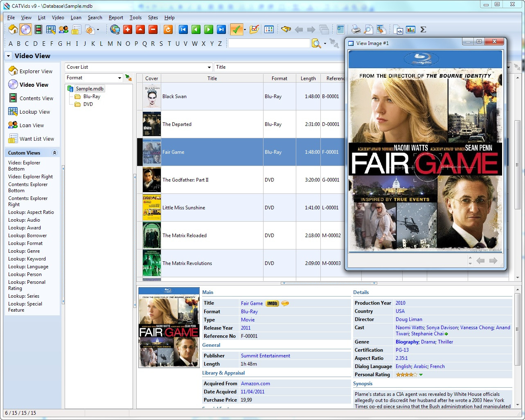Select Sample.mdb root tree node
This screenshot has height=420, width=525.
click(x=86, y=89)
